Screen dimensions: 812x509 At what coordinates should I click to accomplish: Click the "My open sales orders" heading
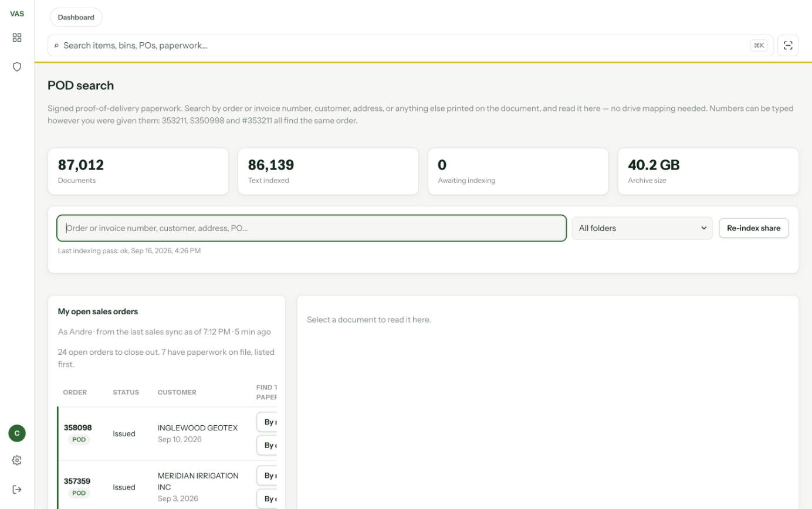98,311
